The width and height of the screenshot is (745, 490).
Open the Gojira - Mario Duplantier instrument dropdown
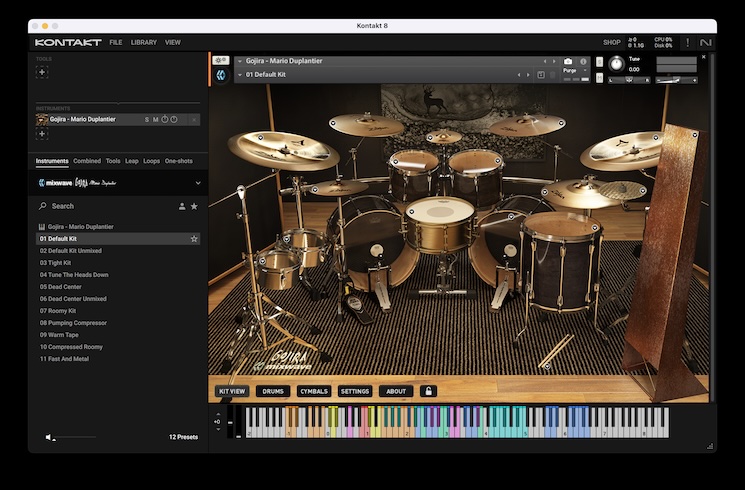click(239, 61)
